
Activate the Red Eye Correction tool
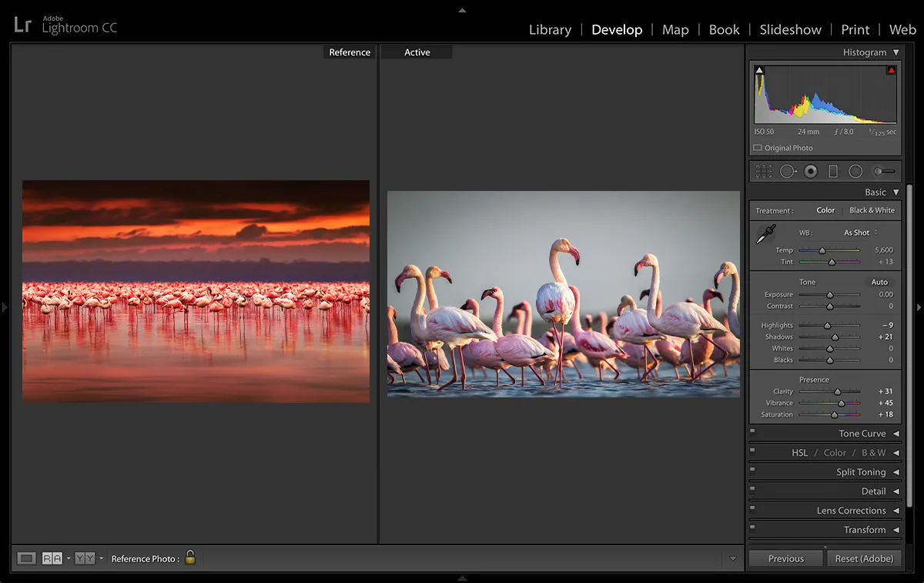pos(810,172)
